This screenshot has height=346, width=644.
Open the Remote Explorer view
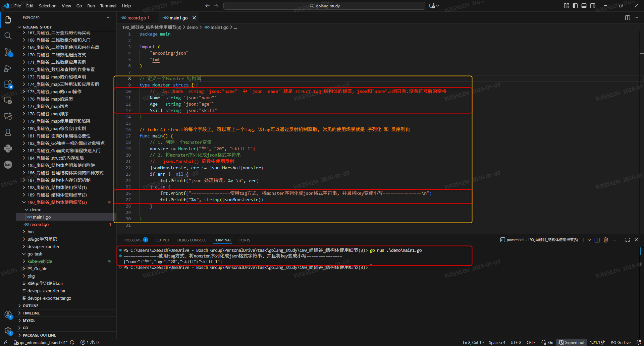[8, 100]
